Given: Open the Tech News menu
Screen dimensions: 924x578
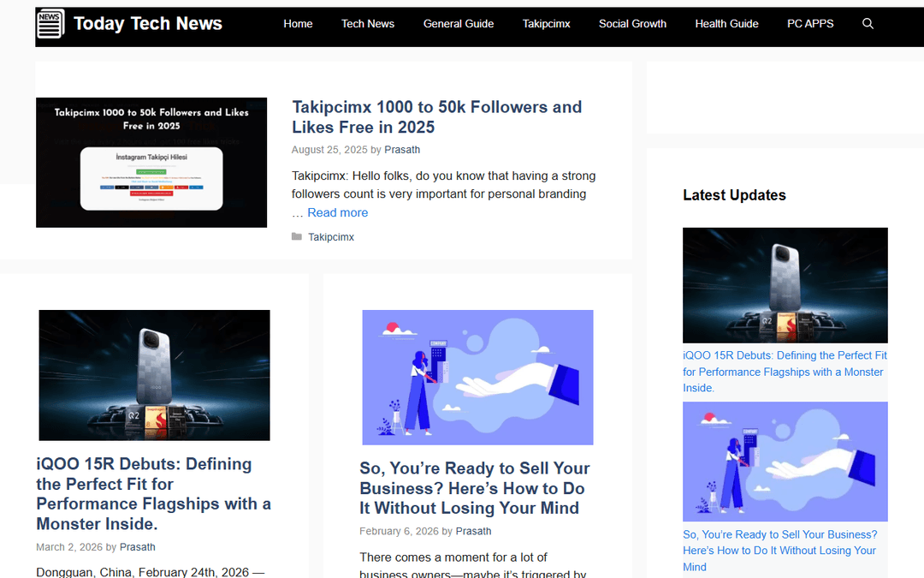Looking at the screenshot, I should [x=368, y=24].
